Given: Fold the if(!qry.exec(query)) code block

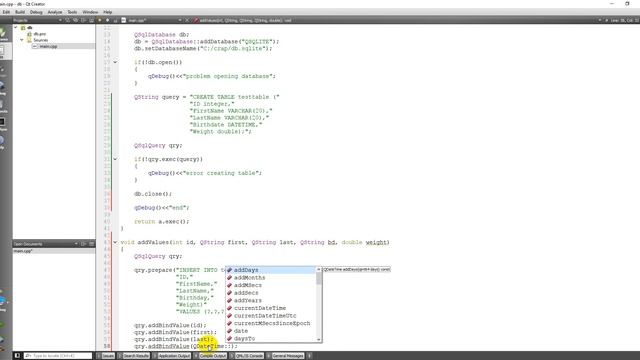Looking at the screenshot, I should click(x=115, y=159).
